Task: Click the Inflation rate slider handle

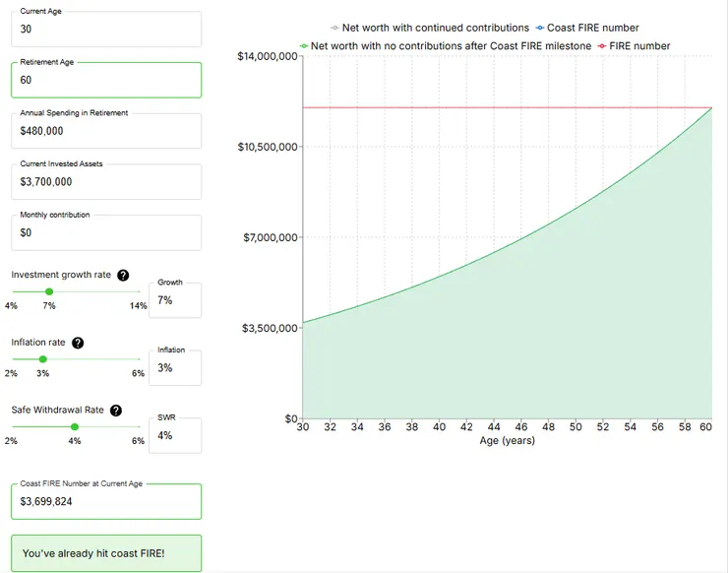Action: (42, 359)
